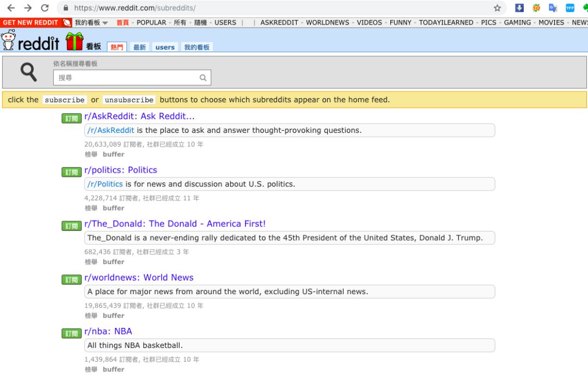
Task: Click the Google Translate extension icon
Action: coord(553,8)
